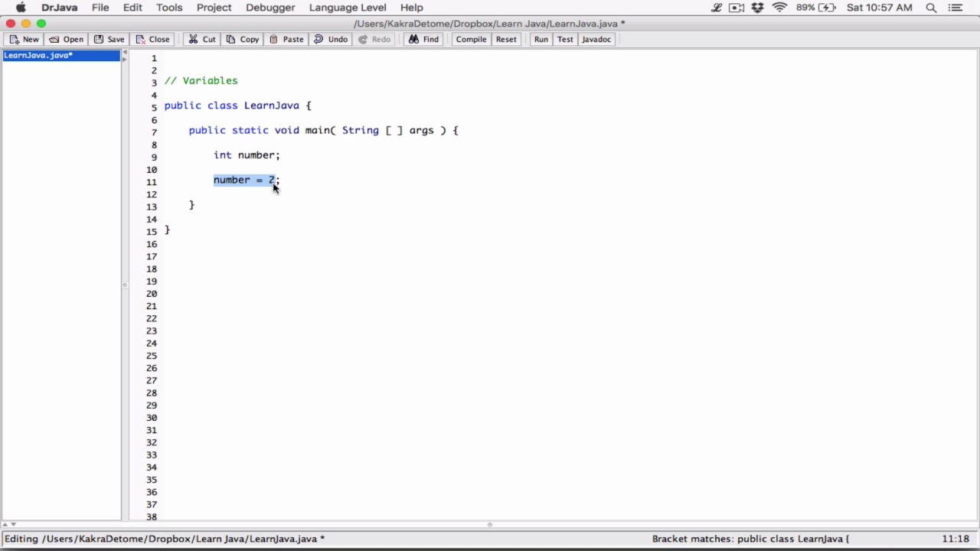Click the Test button
The width and height of the screenshot is (980, 551).
[565, 39]
